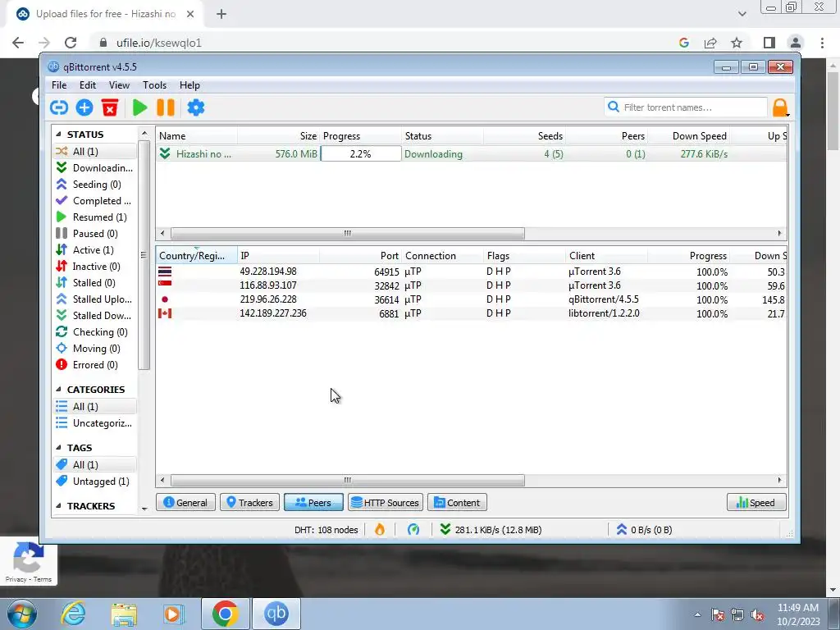Click the Add Torrent Link toolbar icon
The width and height of the screenshot is (840, 630).
point(59,107)
